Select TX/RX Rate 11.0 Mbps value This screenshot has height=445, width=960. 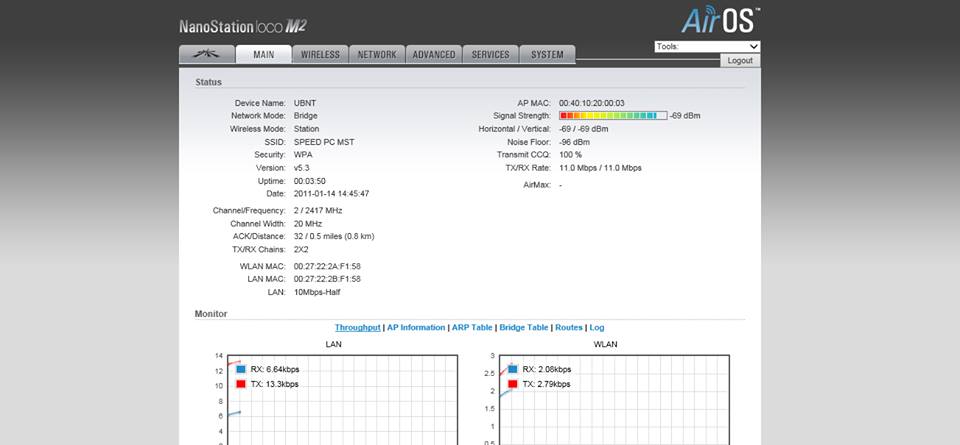click(601, 168)
